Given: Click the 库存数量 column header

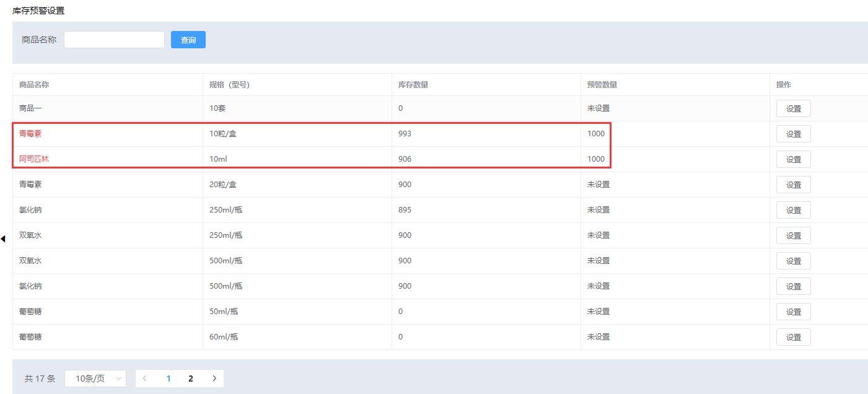Looking at the screenshot, I should point(413,85).
